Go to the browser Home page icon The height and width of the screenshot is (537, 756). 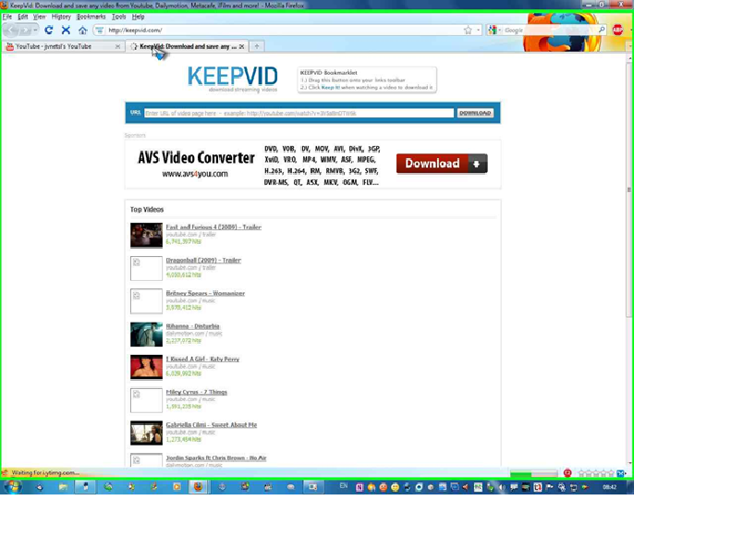pyautogui.click(x=82, y=31)
